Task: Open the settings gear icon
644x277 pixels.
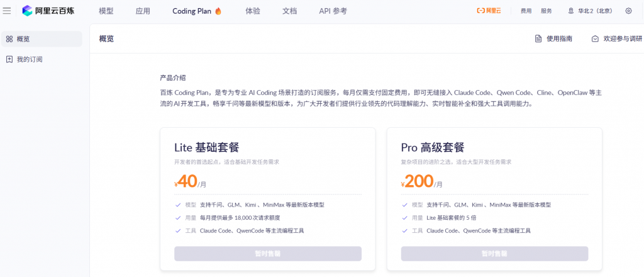Action: point(628,11)
